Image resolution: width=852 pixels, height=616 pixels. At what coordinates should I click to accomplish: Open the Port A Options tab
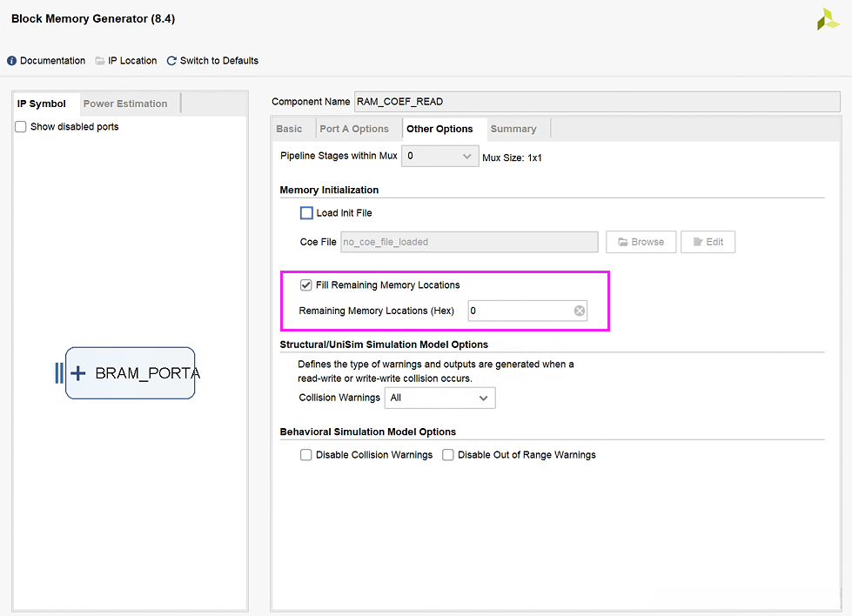(x=354, y=129)
